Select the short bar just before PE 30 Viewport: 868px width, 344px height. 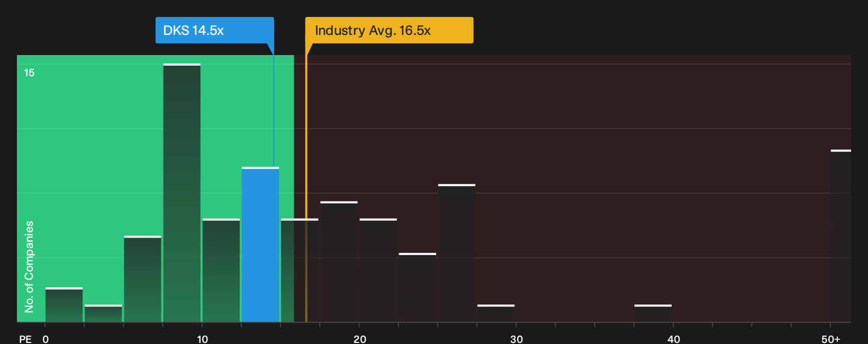coord(496,313)
